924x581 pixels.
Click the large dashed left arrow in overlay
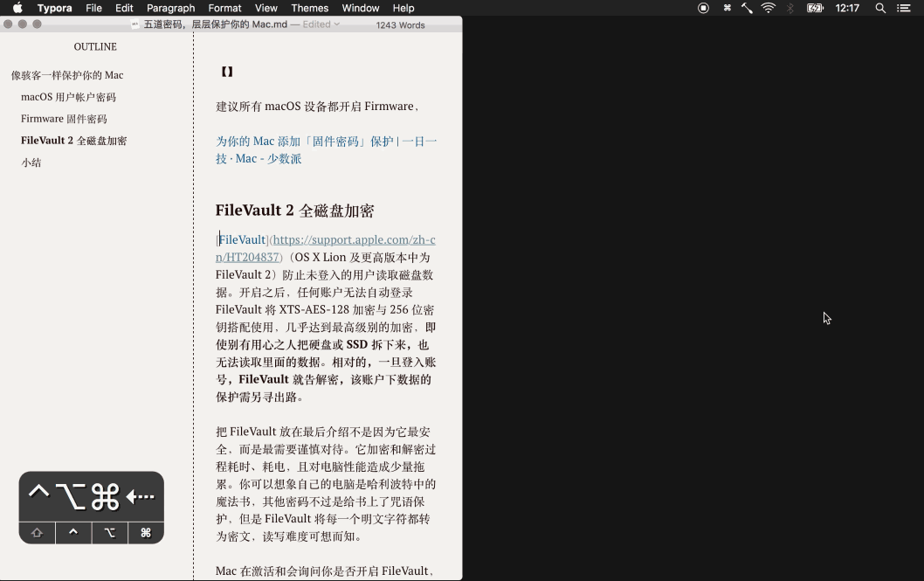click(141, 497)
